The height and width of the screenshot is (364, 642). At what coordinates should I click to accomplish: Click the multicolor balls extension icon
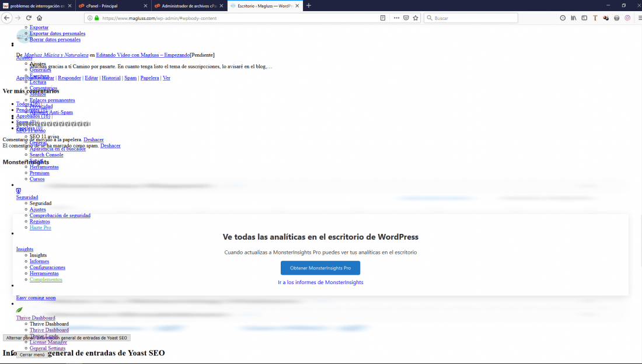click(606, 18)
